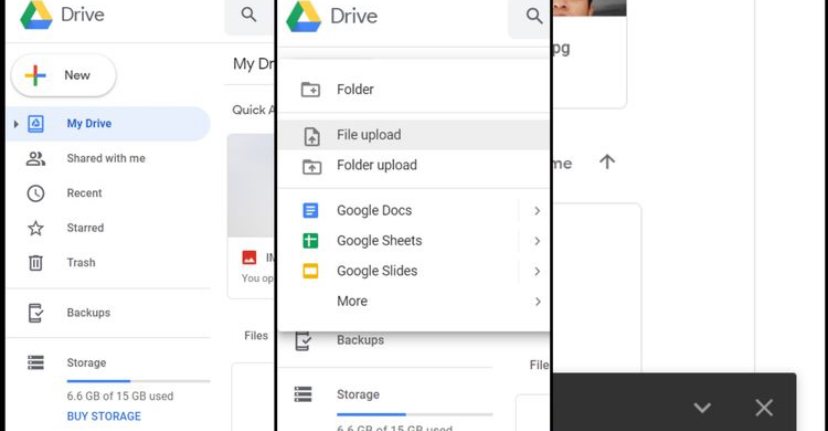This screenshot has width=828, height=431.
Task: Click the 6.6 GB of 15 GB used text
Action: coord(120,396)
